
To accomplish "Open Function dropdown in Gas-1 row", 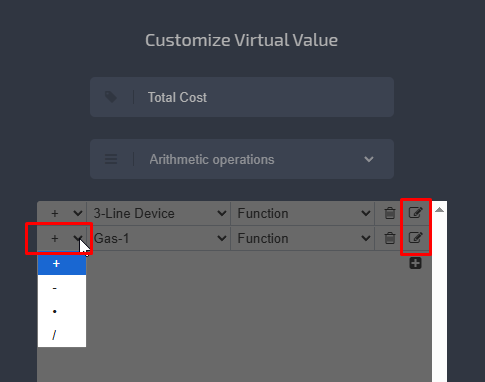I will click(x=303, y=238).
